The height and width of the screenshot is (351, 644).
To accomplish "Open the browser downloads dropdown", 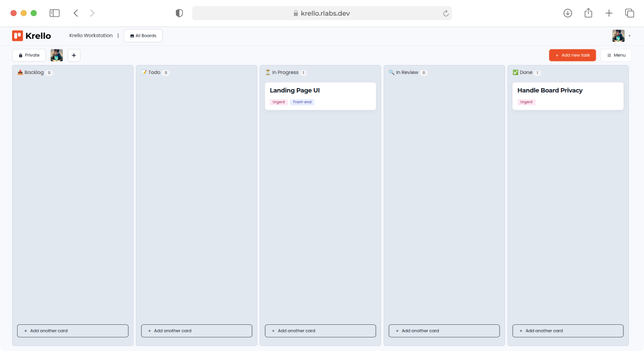I will [568, 13].
